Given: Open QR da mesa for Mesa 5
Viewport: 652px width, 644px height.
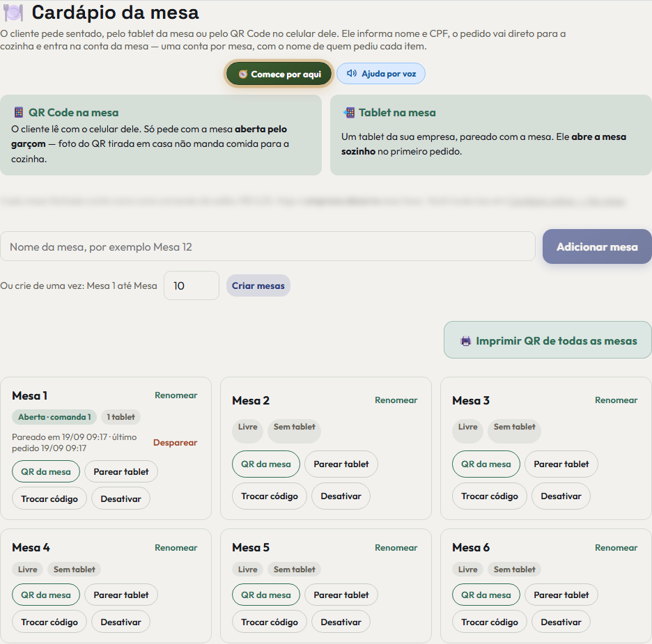Looking at the screenshot, I should (265, 595).
